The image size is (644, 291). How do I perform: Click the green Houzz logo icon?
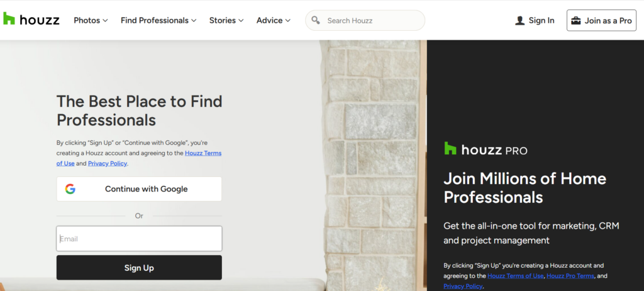point(9,19)
